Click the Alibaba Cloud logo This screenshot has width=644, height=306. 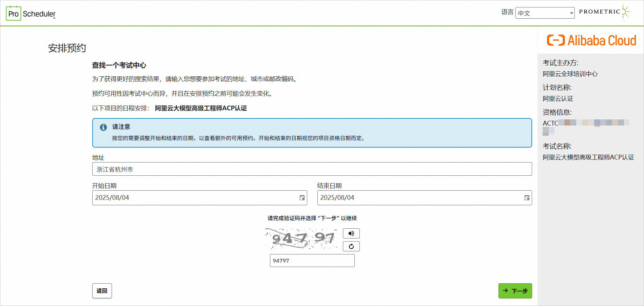(591, 40)
